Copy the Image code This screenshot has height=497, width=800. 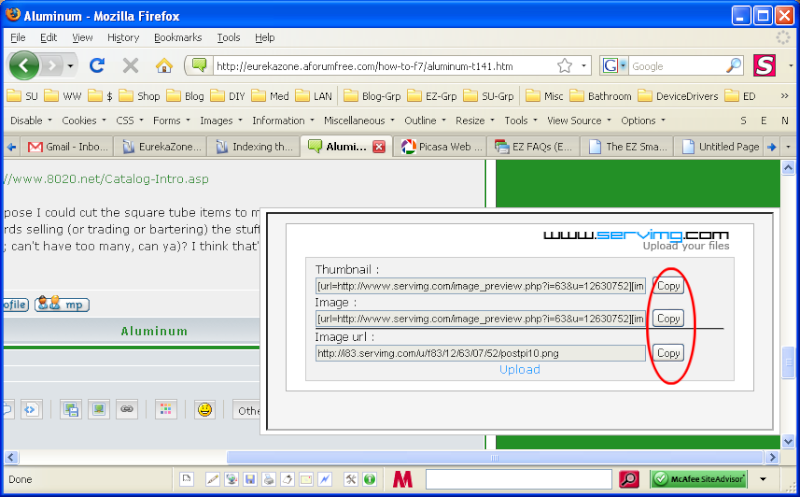click(x=668, y=318)
